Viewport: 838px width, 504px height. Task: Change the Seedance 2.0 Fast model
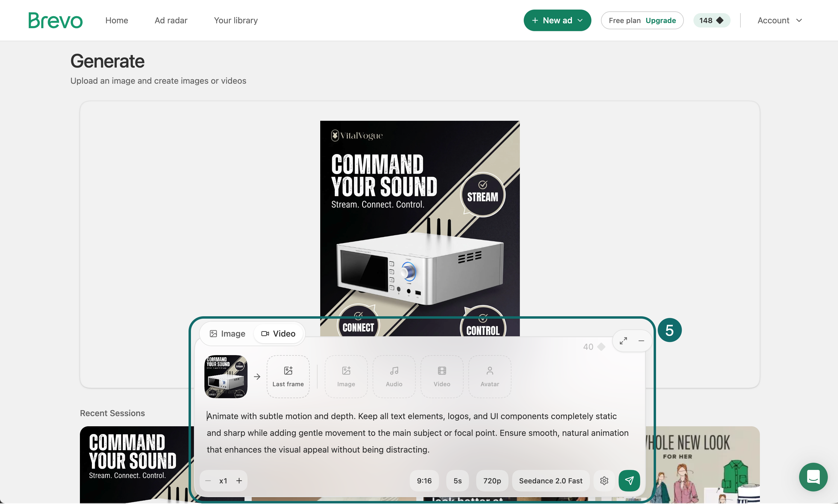(550, 481)
